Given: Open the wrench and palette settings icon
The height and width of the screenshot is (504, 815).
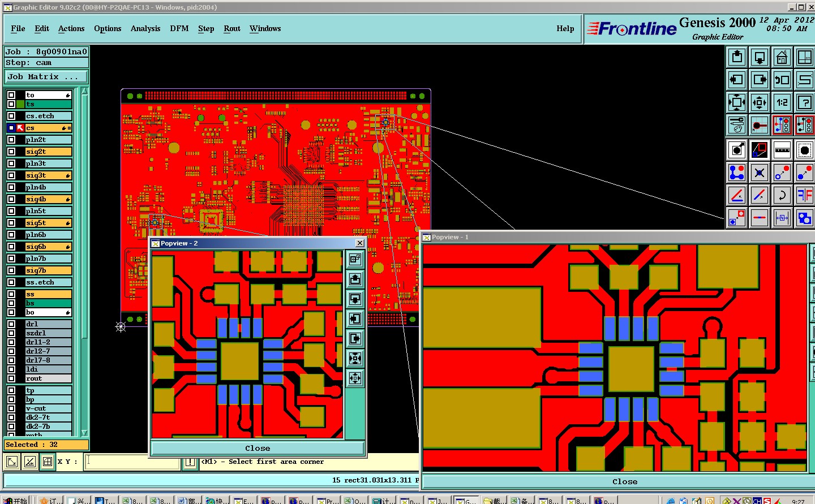Looking at the screenshot, I should 737,125.
